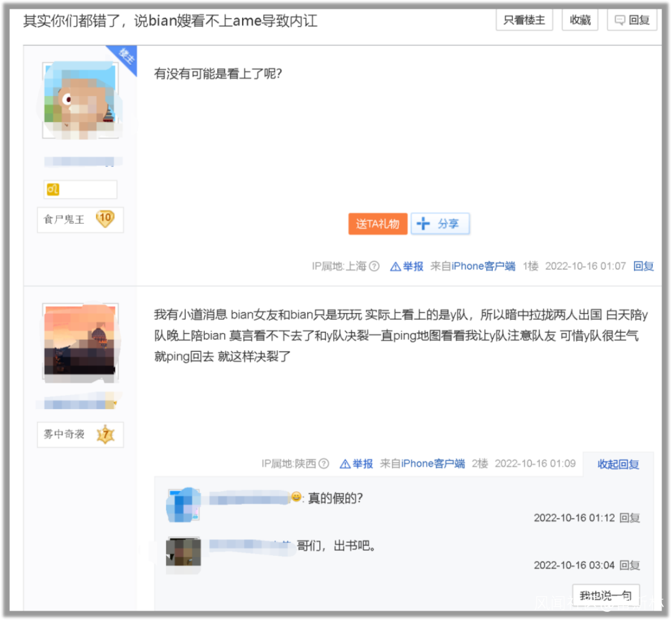Image resolution: width=672 pixels, height=620 pixels.
Task: Click the smiley emoji icon before 真的假的
Action: (x=296, y=497)
